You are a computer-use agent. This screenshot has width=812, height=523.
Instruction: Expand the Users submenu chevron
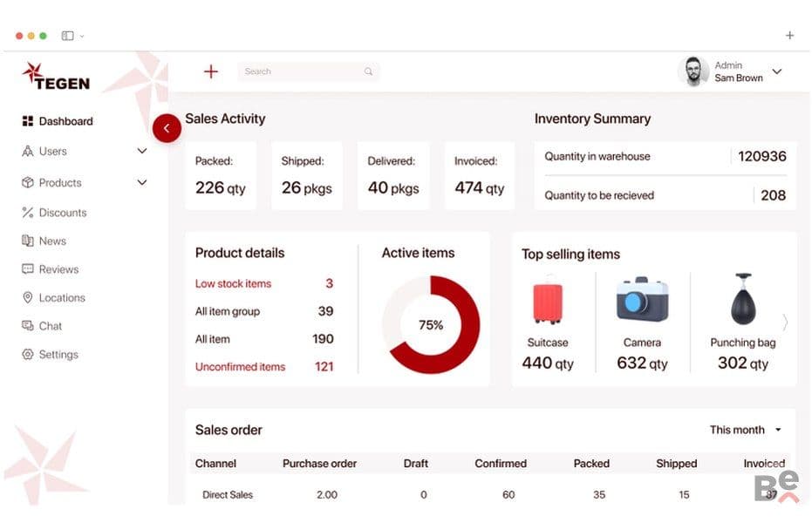coord(142,151)
